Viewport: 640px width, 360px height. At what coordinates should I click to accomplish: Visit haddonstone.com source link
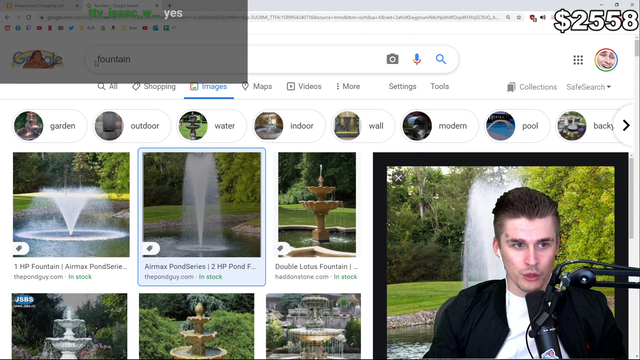coord(302,277)
